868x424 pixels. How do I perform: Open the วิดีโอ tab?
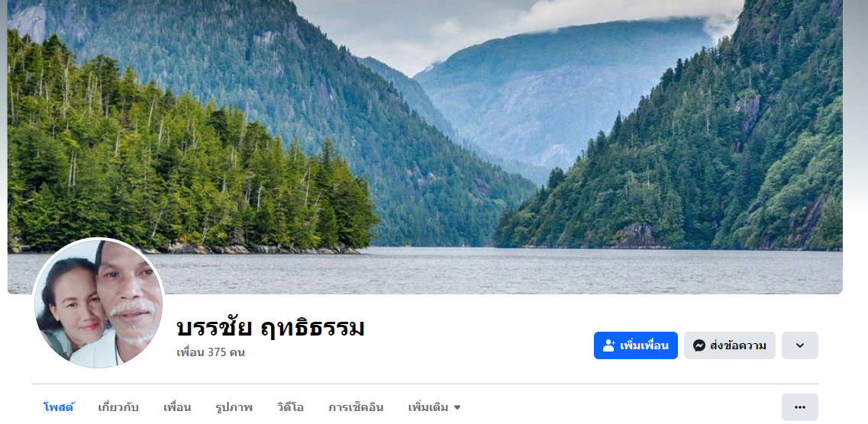tap(291, 408)
